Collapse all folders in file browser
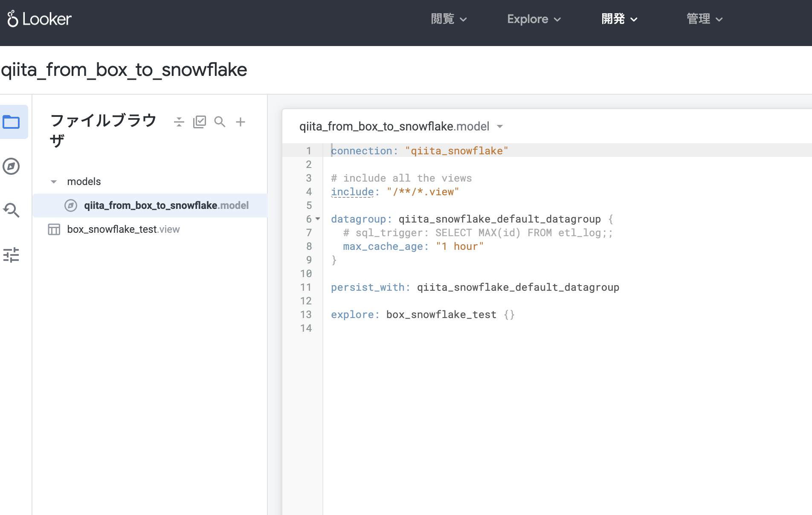The width and height of the screenshot is (812, 515). pyautogui.click(x=179, y=122)
